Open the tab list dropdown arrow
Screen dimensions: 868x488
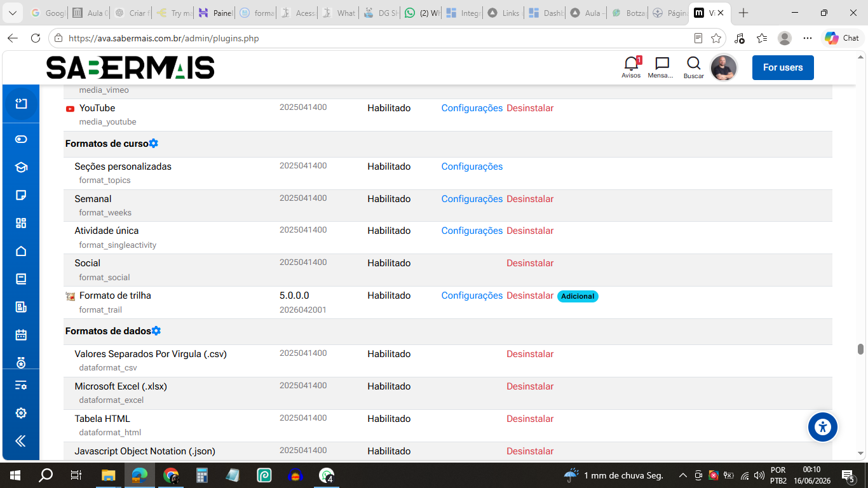tap(12, 13)
